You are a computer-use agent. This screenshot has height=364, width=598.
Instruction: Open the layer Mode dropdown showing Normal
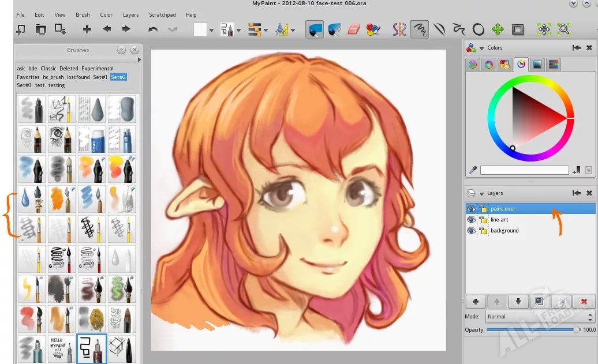pos(540,317)
